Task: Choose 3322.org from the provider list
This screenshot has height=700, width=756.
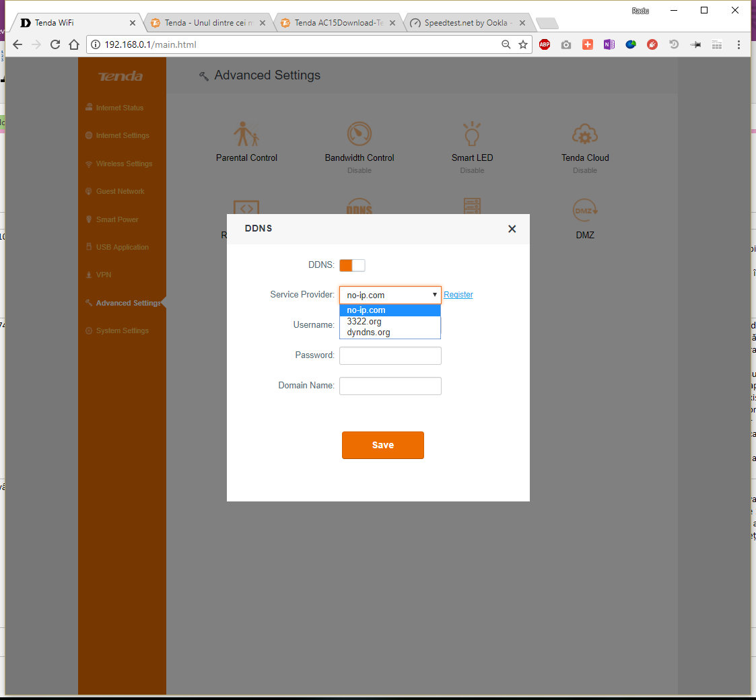Action: point(390,321)
